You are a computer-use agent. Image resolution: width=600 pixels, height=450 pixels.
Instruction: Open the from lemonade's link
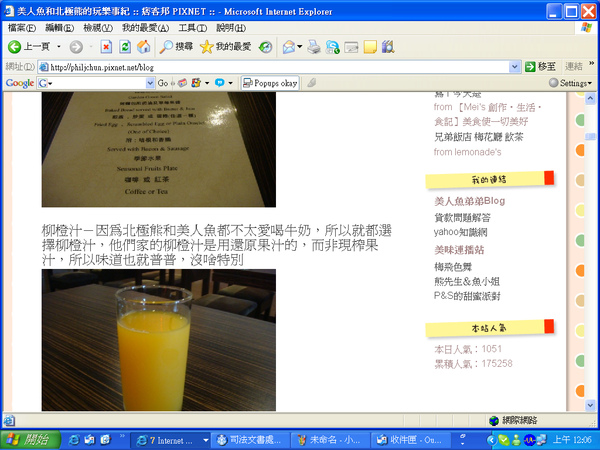[467, 152]
